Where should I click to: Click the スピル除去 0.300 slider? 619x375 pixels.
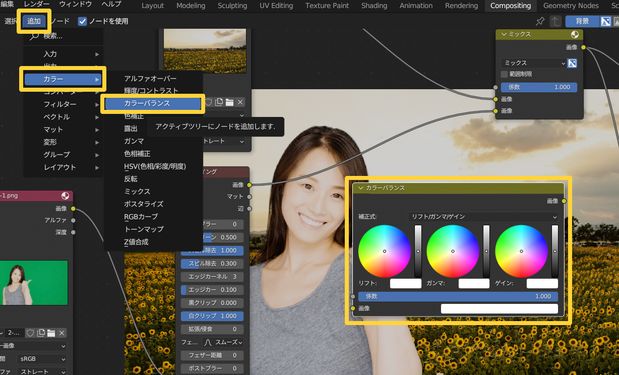212,263
